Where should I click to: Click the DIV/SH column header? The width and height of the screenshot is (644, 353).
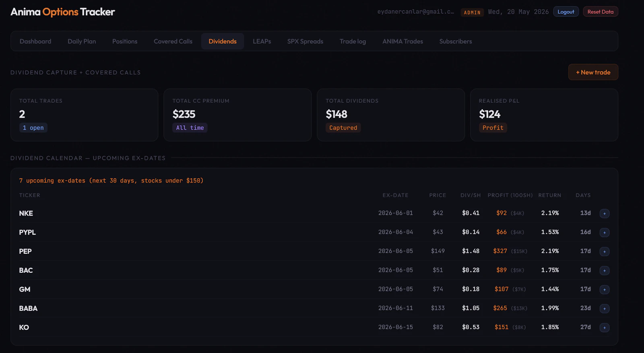pyautogui.click(x=471, y=195)
